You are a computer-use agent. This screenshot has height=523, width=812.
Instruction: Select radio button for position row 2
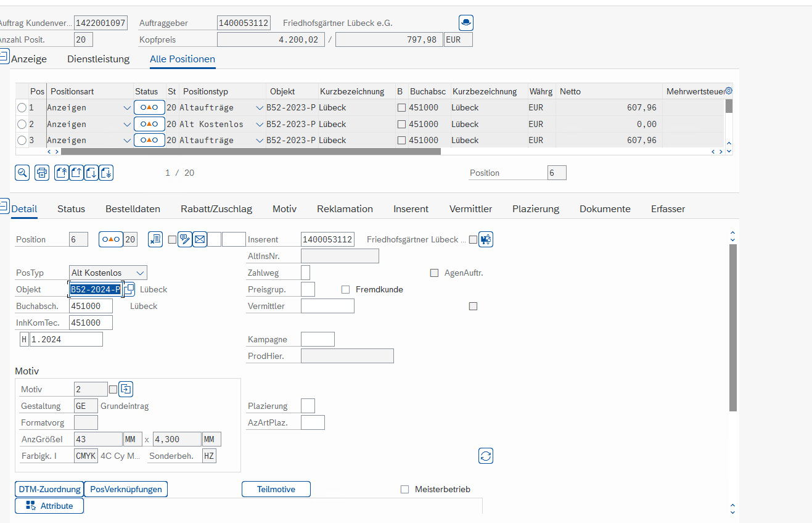tap(22, 124)
